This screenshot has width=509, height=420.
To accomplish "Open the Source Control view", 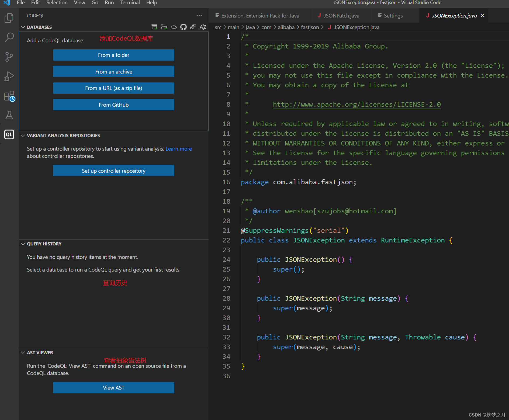I will (x=9, y=57).
